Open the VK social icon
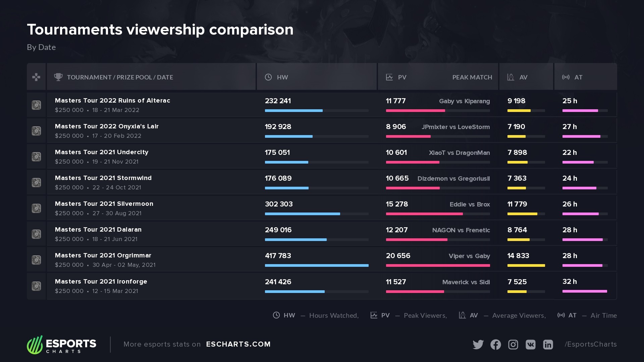The height and width of the screenshot is (362, 644). [x=530, y=345]
